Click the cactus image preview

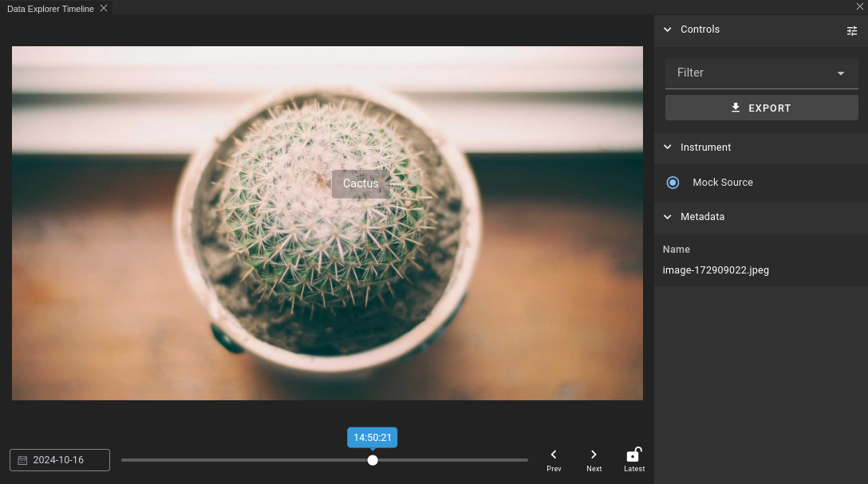coord(327,223)
